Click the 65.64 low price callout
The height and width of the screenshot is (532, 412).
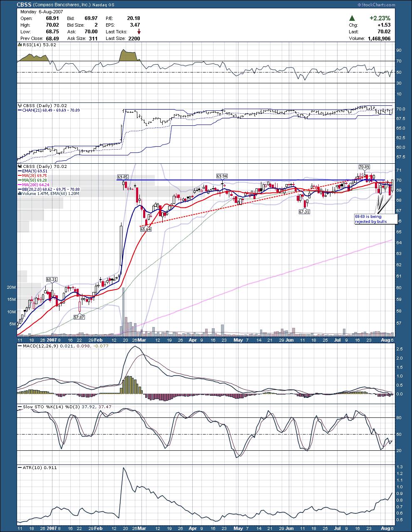coord(145,229)
